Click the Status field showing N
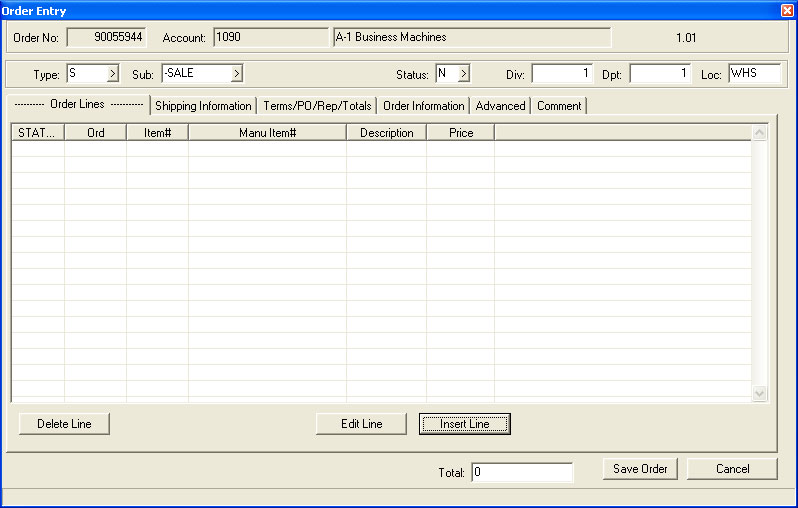The height and width of the screenshot is (508, 798). [x=447, y=74]
